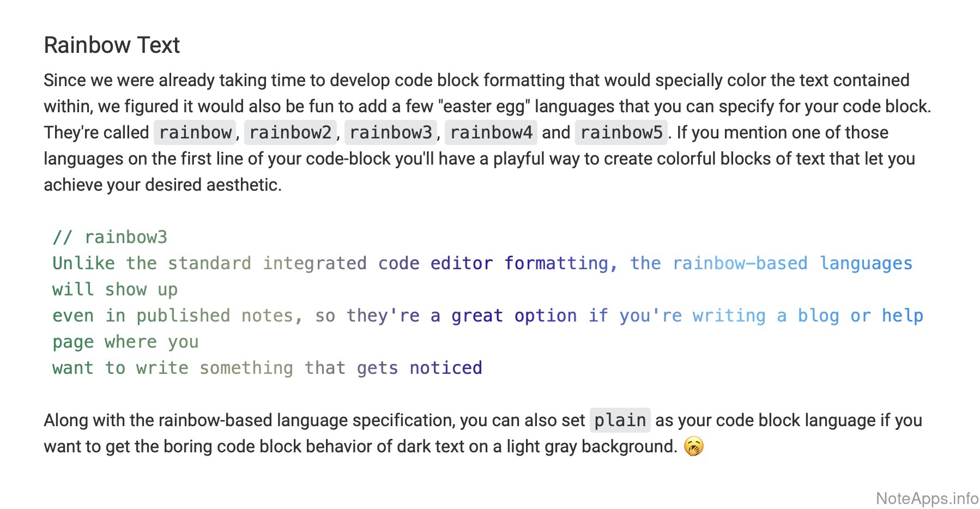Click blue word 'help' in code block
The height and width of the screenshot is (509, 980).
902,316
